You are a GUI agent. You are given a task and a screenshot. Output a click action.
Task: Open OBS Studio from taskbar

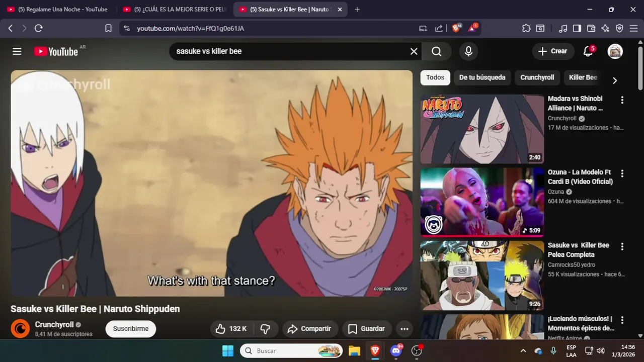[417, 350]
